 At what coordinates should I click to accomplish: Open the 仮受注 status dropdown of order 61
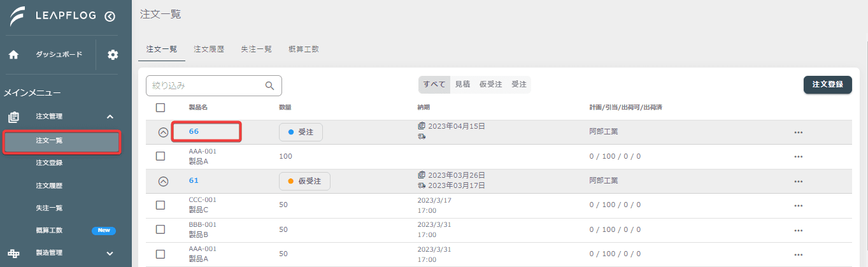pos(304,181)
